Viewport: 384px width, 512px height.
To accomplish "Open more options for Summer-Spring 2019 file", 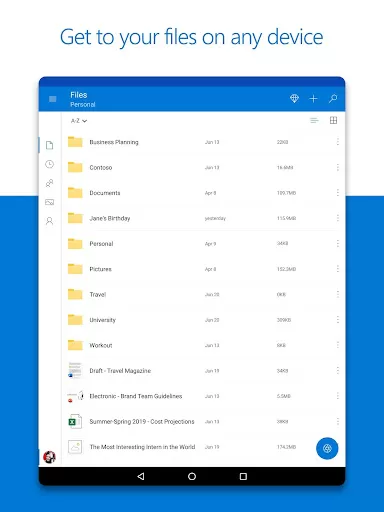I will click(338, 421).
